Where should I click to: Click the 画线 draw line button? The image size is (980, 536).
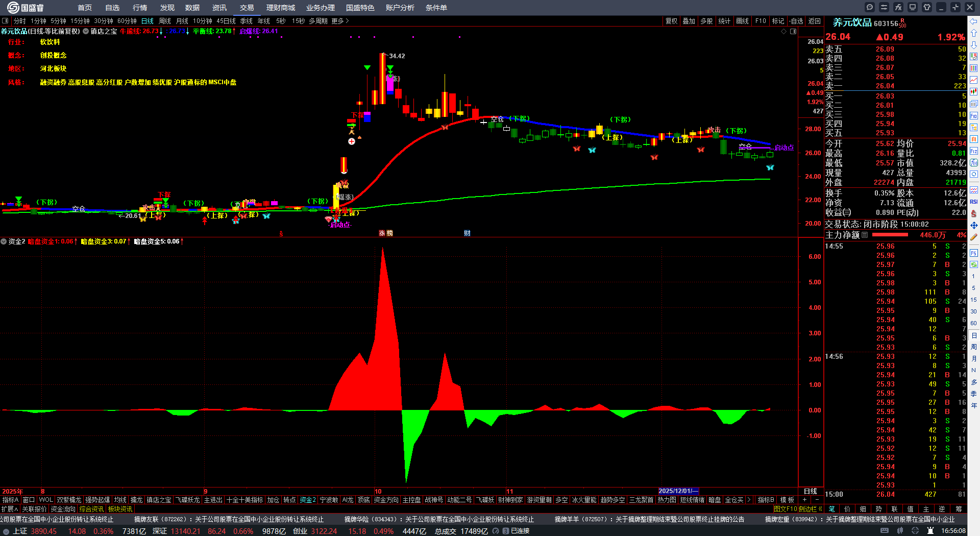743,21
